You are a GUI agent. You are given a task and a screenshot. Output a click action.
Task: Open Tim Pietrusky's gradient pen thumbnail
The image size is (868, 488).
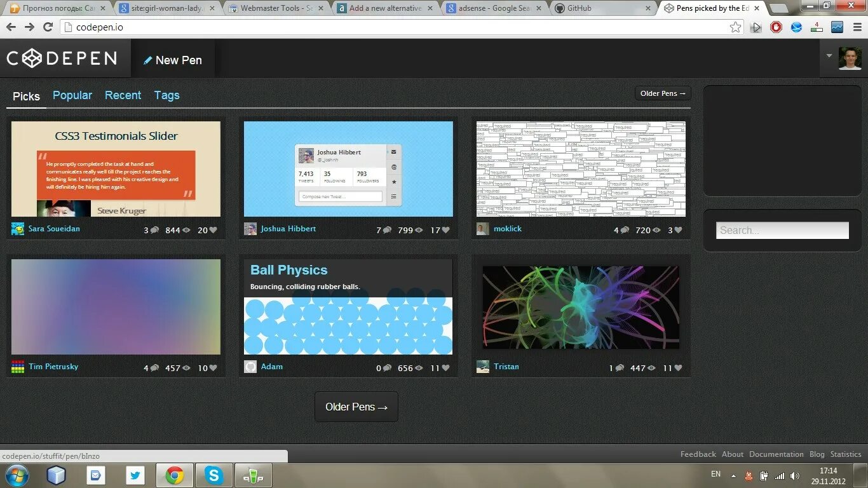[x=116, y=307]
